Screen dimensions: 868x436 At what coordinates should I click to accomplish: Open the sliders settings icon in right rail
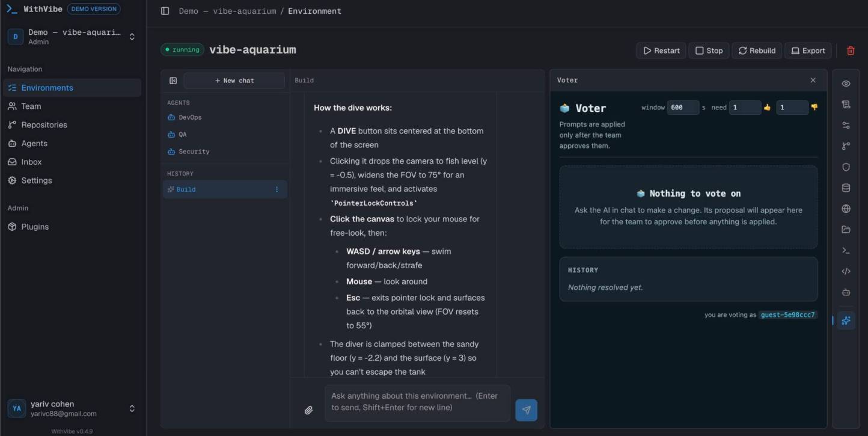[x=846, y=125]
